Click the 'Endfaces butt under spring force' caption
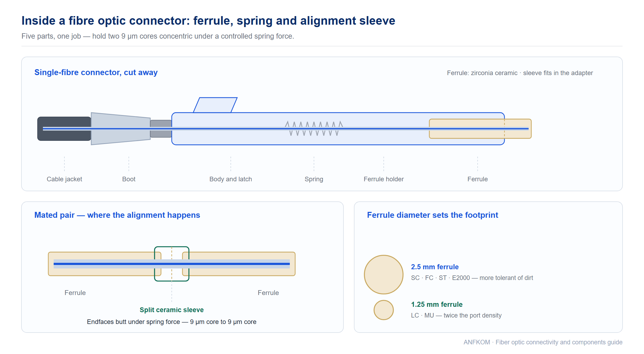 click(x=172, y=322)
